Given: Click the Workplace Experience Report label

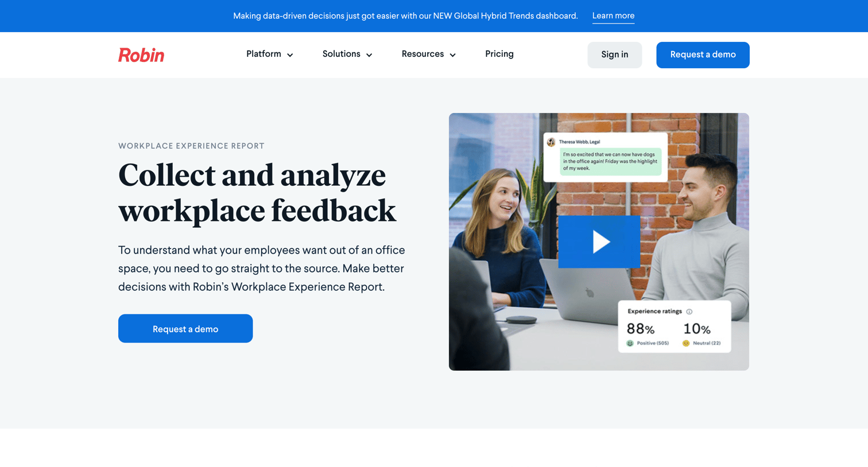Looking at the screenshot, I should coord(191,146).
